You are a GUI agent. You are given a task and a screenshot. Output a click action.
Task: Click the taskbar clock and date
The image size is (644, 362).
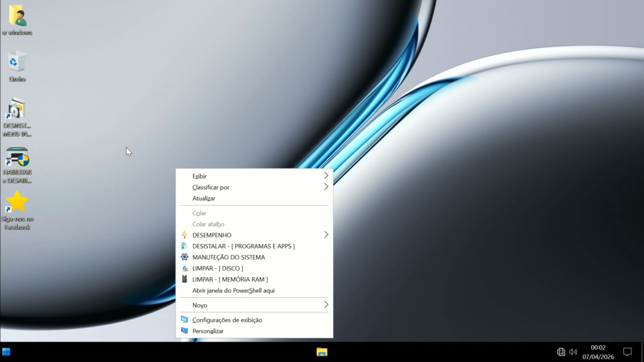pyautogui.click(x=598, y=352)
